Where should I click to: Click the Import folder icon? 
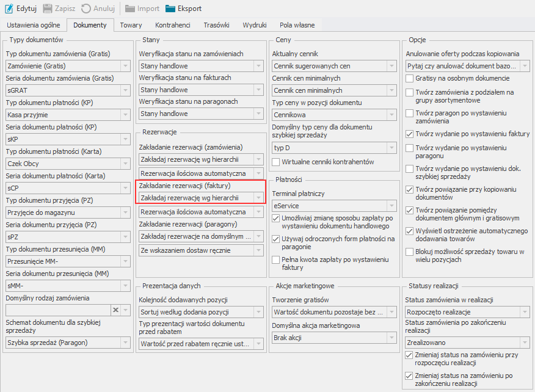(130, 9)
